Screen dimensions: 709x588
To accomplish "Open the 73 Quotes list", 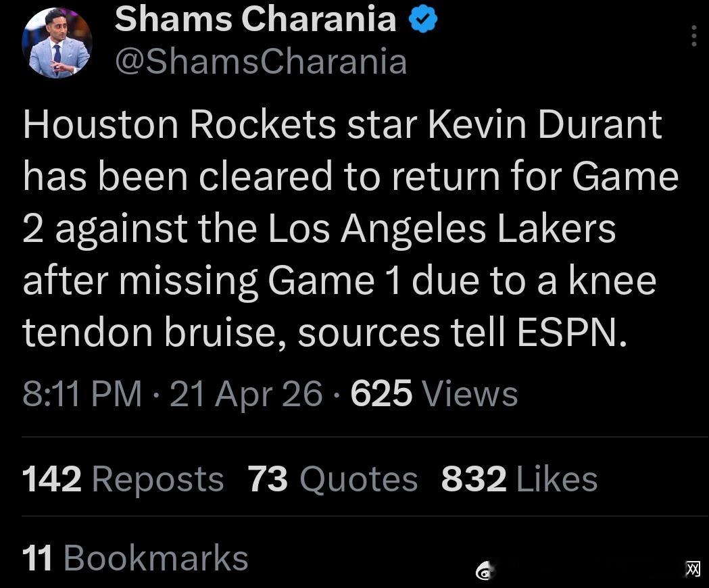I will [333, 479].
